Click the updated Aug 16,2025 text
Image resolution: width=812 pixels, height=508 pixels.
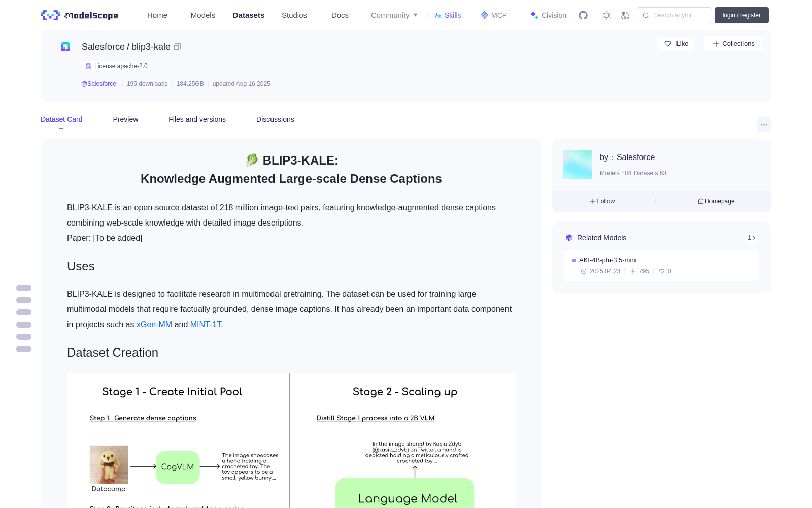tap(241, 84)
